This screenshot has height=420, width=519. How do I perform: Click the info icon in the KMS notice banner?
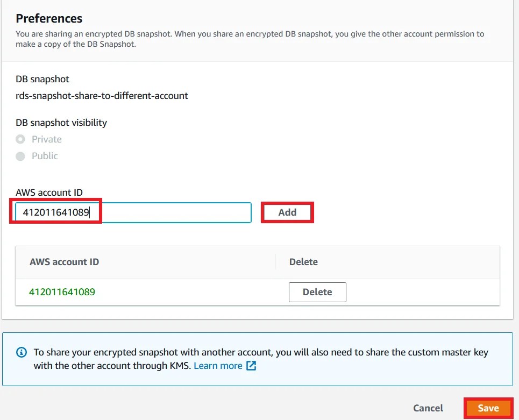tap(21, 352)
